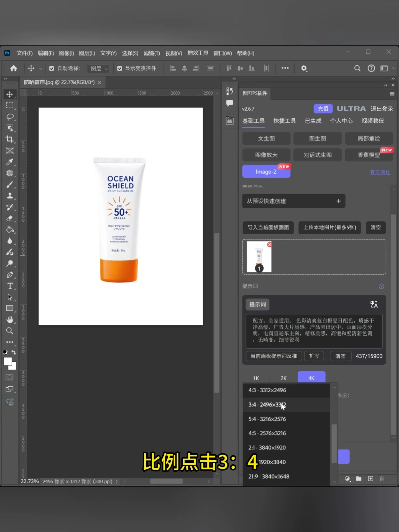Select the Horizontal Type tool
Screen dimensions: 399x532
(x=10, y=286)
